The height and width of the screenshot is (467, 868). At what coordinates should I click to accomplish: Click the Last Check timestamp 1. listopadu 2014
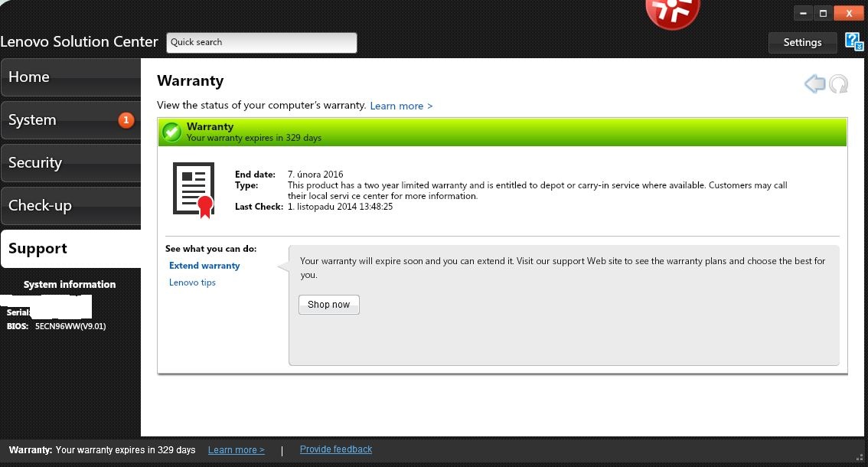click(x=340, y=207)
